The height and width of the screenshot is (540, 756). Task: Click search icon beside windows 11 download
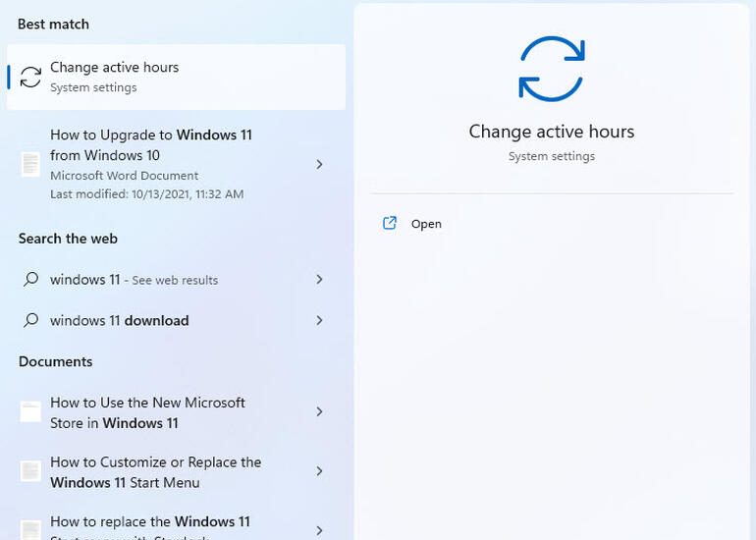pos(30,320)
